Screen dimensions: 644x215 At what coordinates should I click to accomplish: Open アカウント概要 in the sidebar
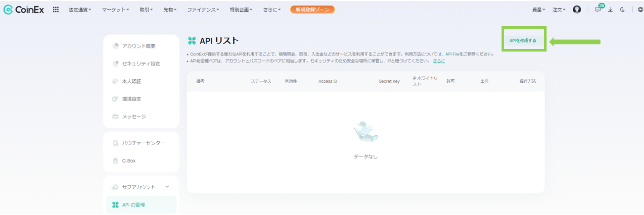tap(138, 46)
